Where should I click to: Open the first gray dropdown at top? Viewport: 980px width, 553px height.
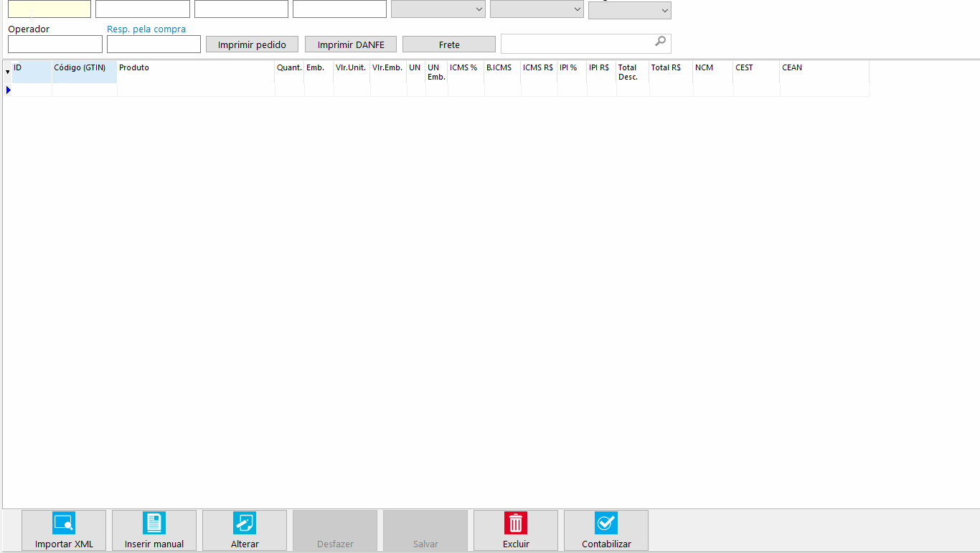click(438, 9)
